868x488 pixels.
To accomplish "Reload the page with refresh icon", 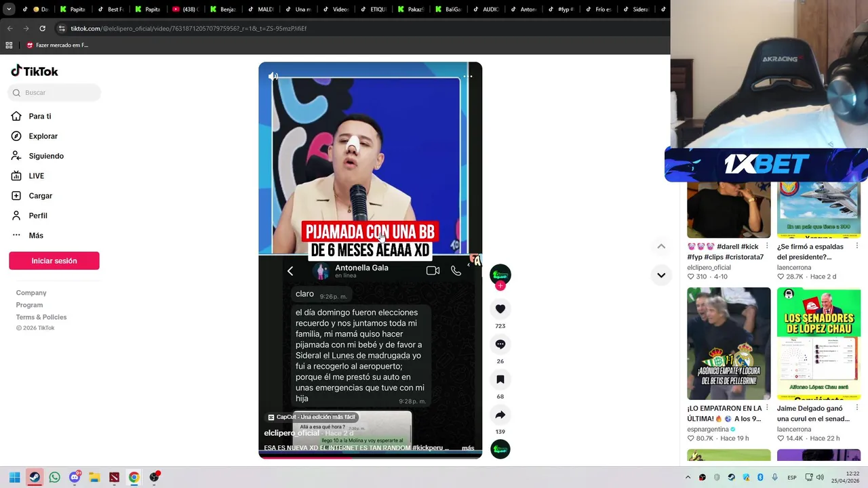I will pos(42,28).
